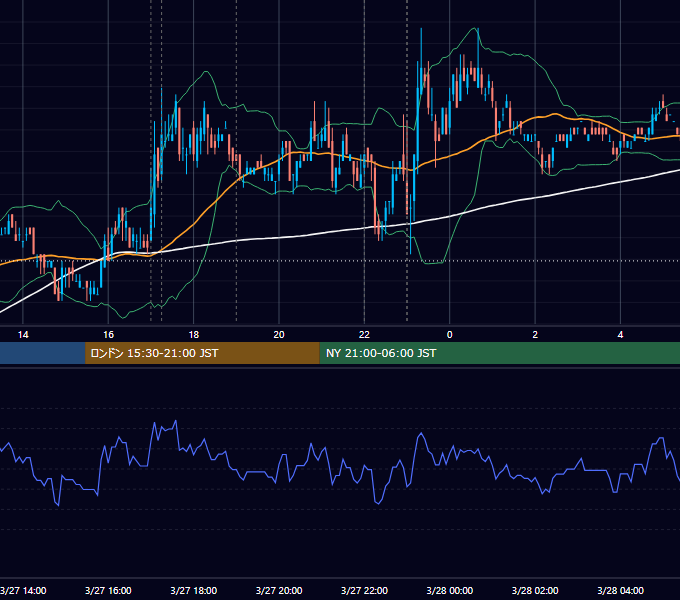This screenshot has width=680, height=600.
Task: Click the 0 hour label on the axis
Action: [450, 335]
